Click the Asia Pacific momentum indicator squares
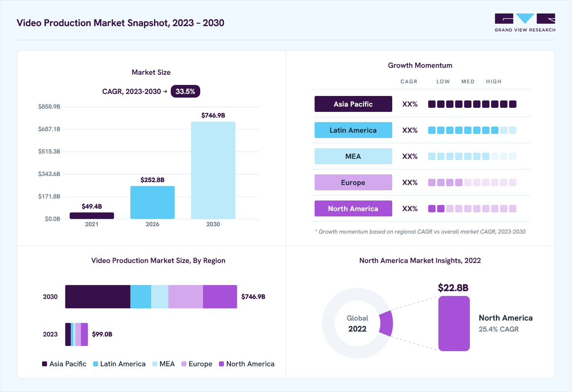 pos(472,104)
